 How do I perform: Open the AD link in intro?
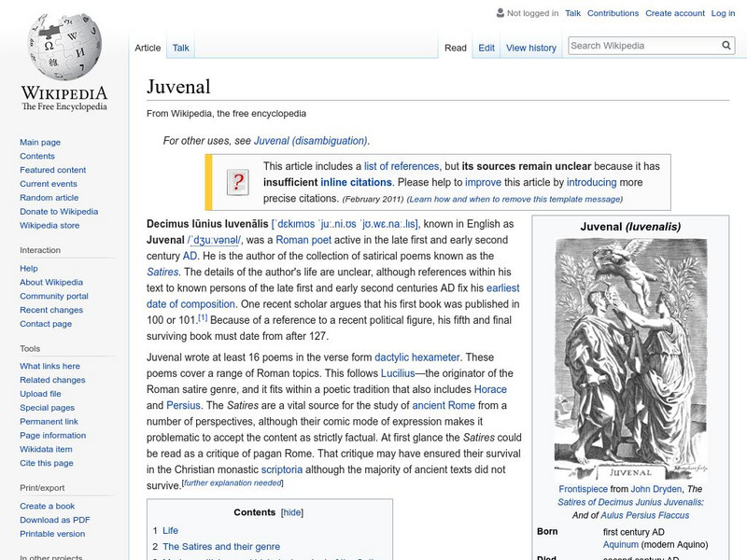[x=190, y=256]
